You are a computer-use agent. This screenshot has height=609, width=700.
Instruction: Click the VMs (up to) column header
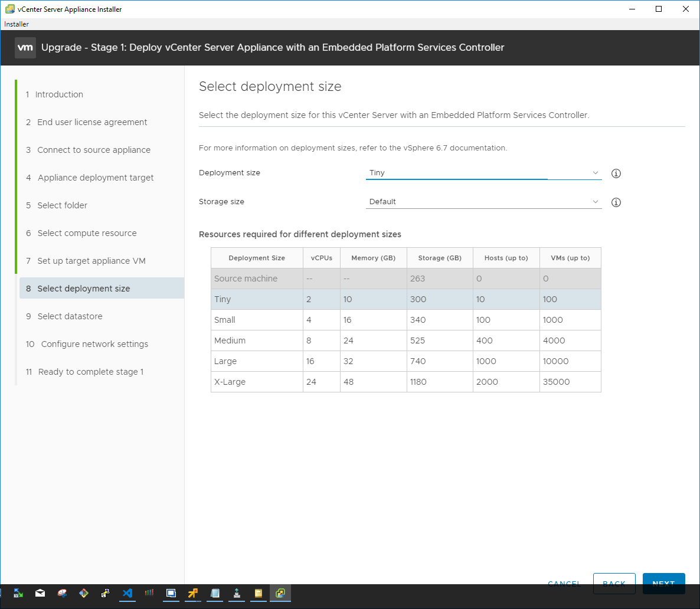pyautogui.click(x=570, y=258)
